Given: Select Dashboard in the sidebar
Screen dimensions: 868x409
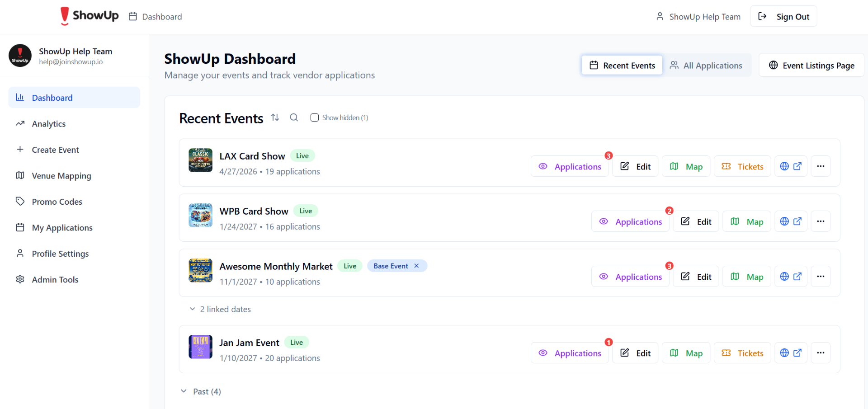Looking at the screenshot, I should (x=74, y=98).
